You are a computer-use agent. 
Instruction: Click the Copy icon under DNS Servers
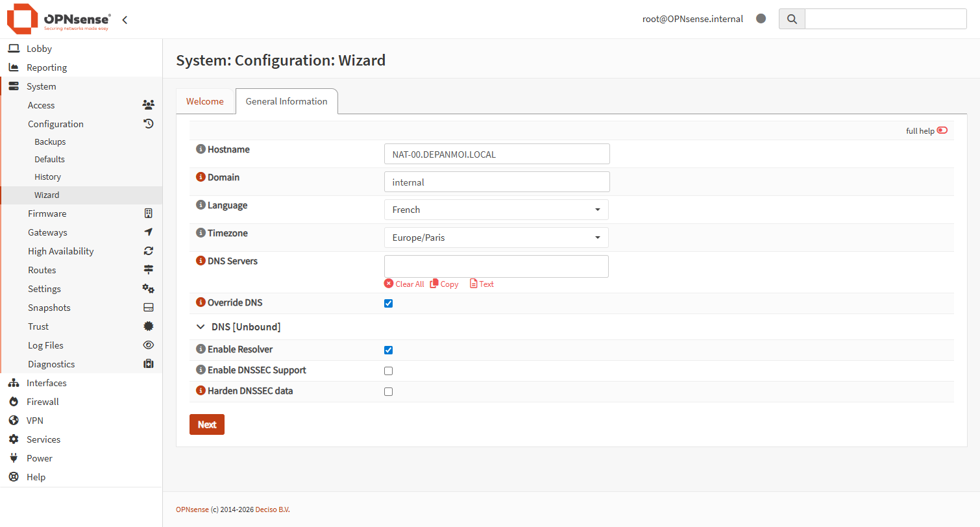(x=435, y=284)
